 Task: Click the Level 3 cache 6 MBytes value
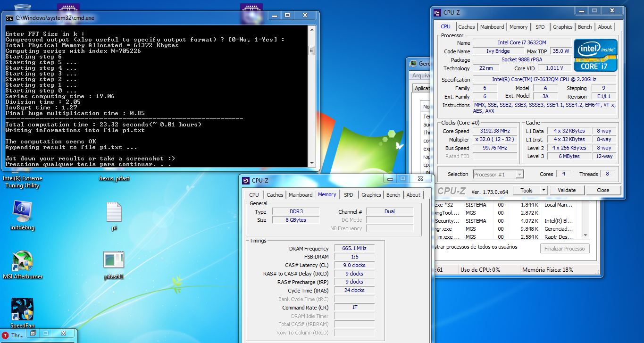point(570,156)
